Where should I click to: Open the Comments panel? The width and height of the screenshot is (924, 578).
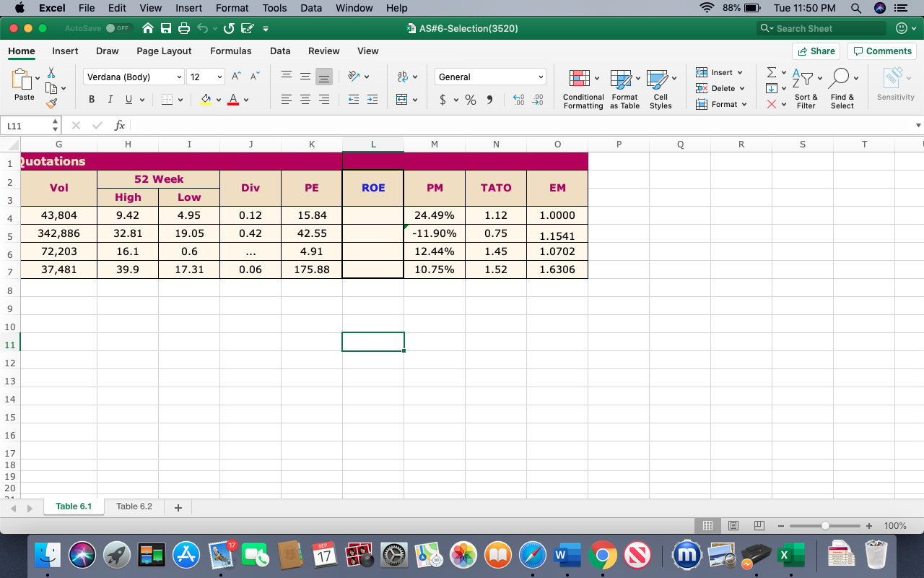coord(882,51)
